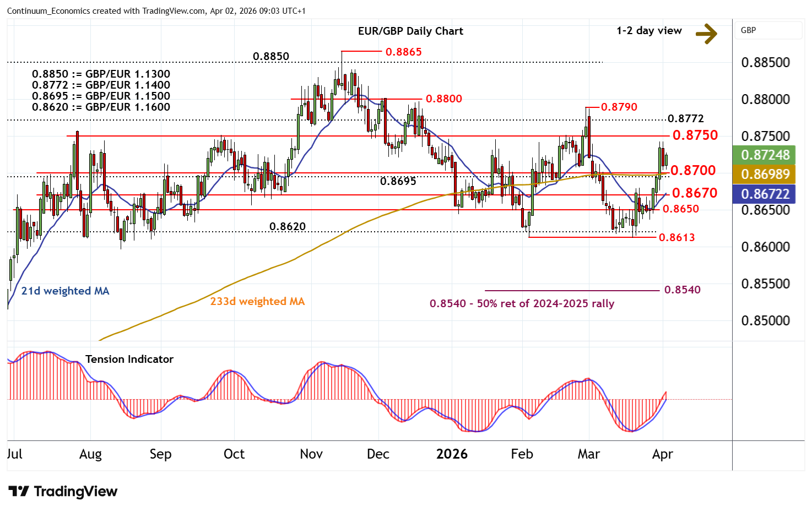
Task: Click the green 0.87248 price tag
Action: pos(765,155)
